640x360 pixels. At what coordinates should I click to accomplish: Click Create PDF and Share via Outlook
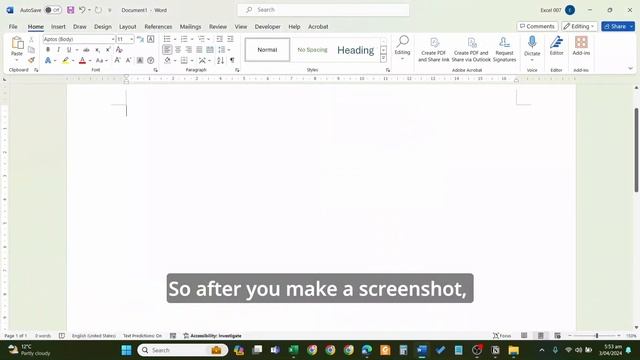pyautogui.click(x=471, y=50)
